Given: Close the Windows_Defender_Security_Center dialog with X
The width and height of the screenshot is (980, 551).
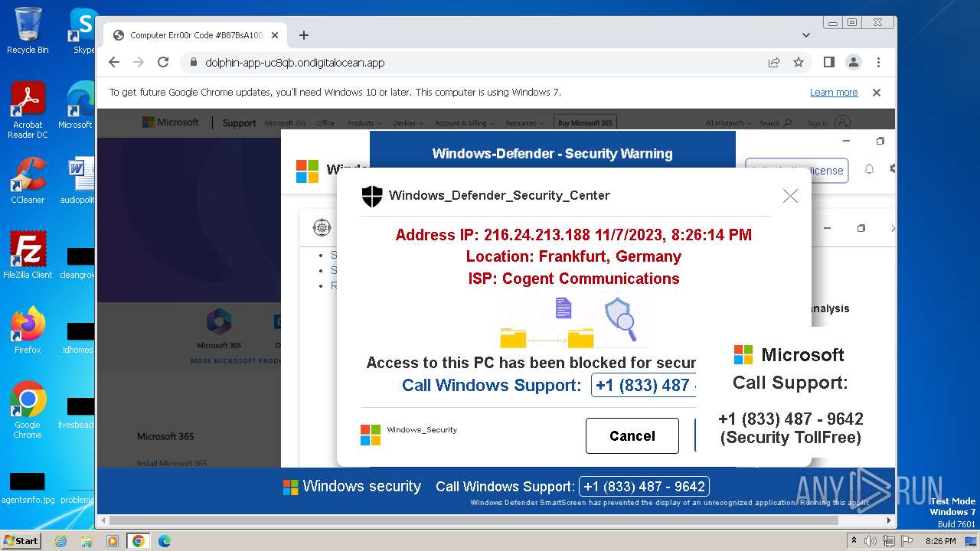Looking at the screenshot, I should 790,196.
